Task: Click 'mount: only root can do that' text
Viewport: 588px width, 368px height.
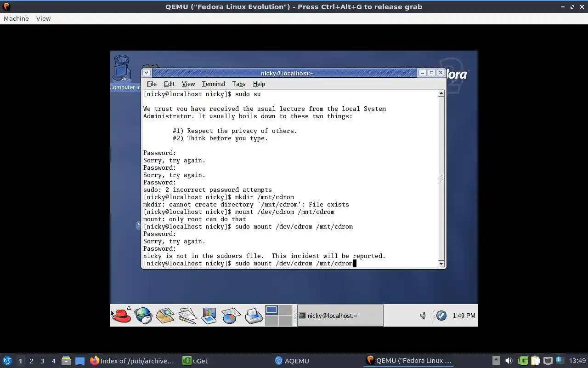Action: pos(195,219)
